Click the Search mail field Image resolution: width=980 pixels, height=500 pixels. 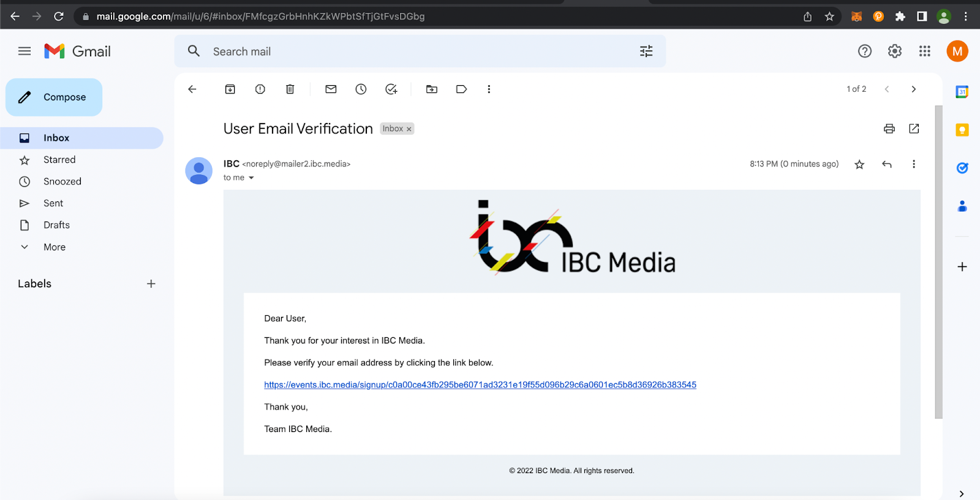pyautogui.click(x=420, y=51)
